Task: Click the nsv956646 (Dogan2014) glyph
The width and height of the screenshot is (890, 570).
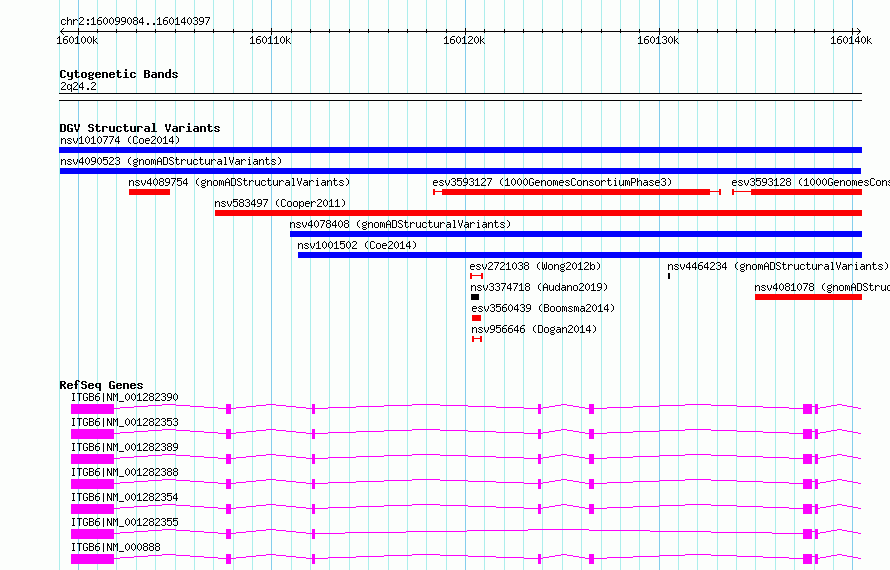Action: tap(477, 339)
